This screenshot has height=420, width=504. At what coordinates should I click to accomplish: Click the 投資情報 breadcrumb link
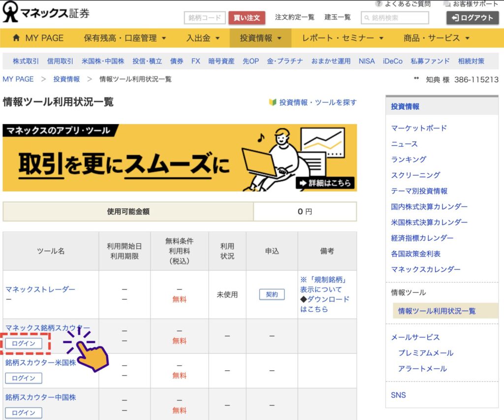point(66,79)
